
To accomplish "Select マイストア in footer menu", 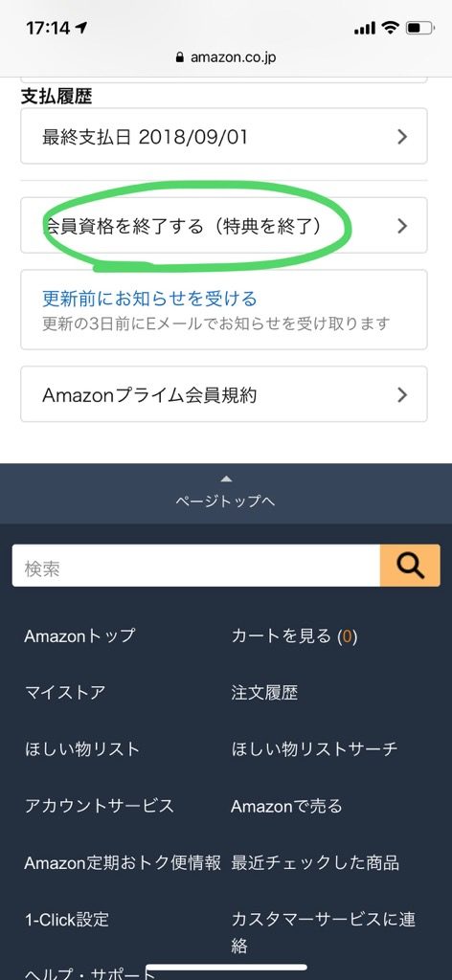I will (x=65, y=693).
